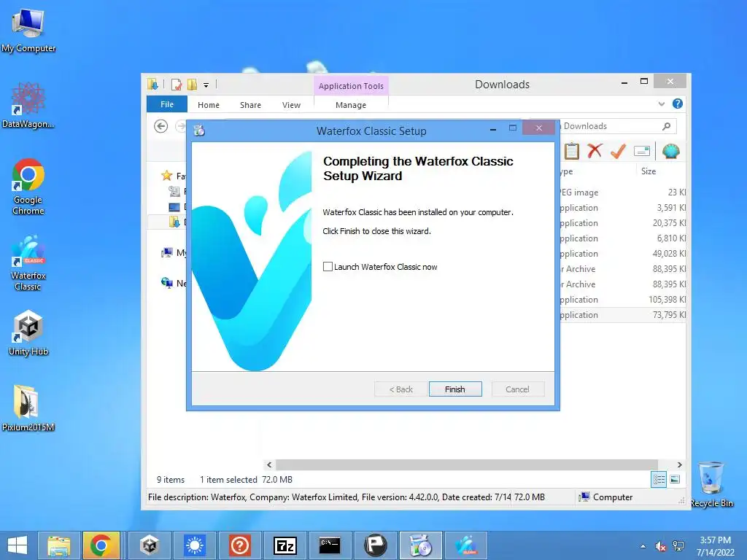Screen dimensions: 747x560
Task: Open the Share ribbon tab
Action: click(250, 105)
